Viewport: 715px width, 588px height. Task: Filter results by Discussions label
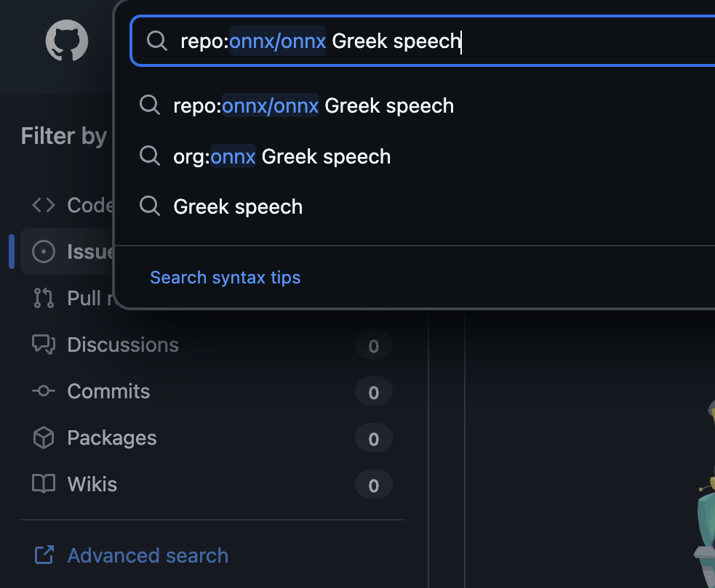click(122, 345)
